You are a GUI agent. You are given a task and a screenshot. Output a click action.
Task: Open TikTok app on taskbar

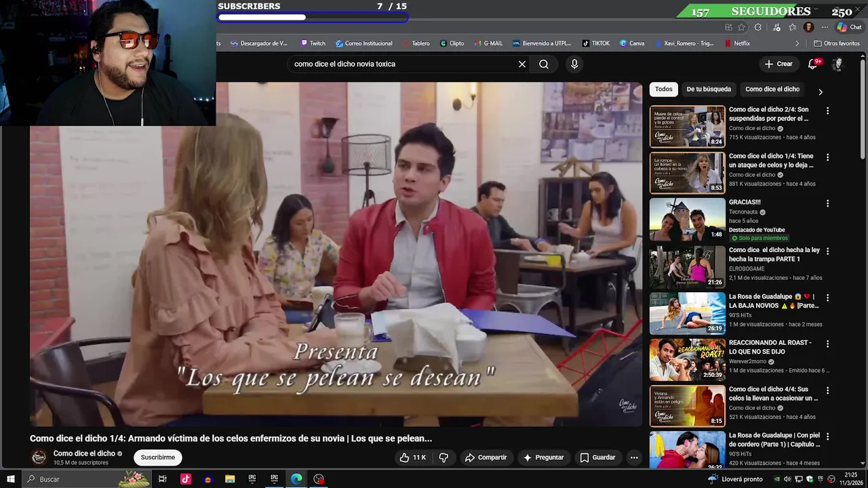coord(186,479)
